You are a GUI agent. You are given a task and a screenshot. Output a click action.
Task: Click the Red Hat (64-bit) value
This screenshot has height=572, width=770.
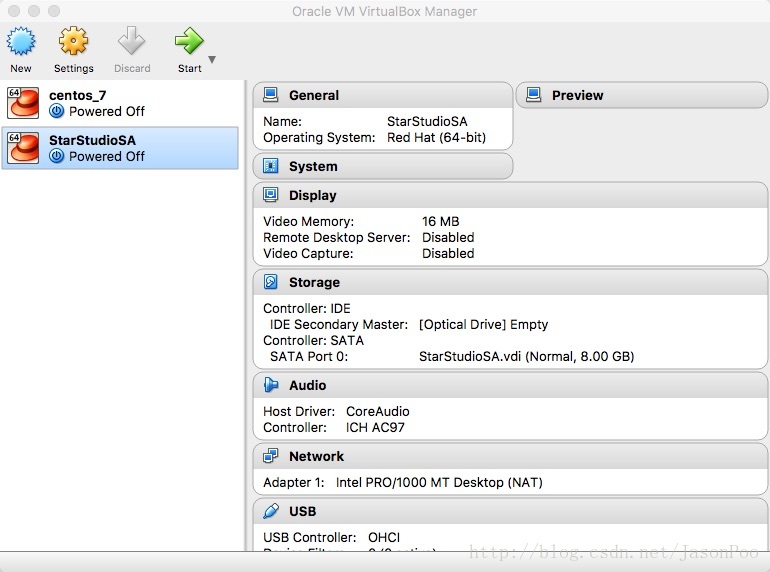click(436, 137)
